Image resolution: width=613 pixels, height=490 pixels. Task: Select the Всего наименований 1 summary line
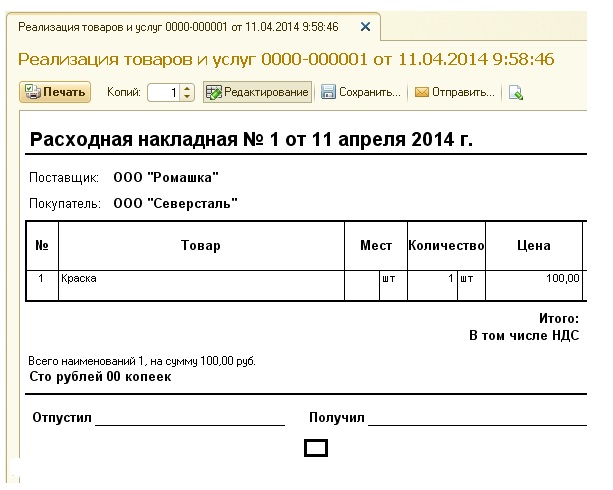tap(142, 361)
